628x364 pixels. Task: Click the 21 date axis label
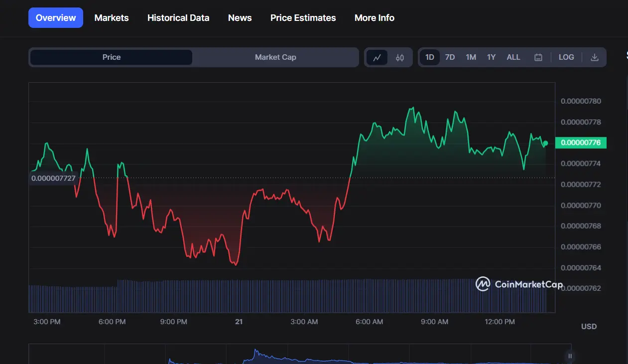click(239, 322)
